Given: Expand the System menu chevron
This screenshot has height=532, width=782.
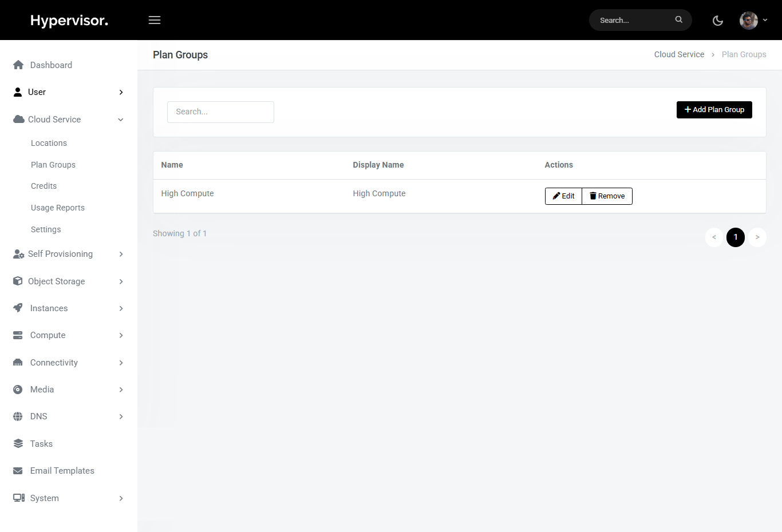Looking at the screenshot, I should click(x=121, y=498).
